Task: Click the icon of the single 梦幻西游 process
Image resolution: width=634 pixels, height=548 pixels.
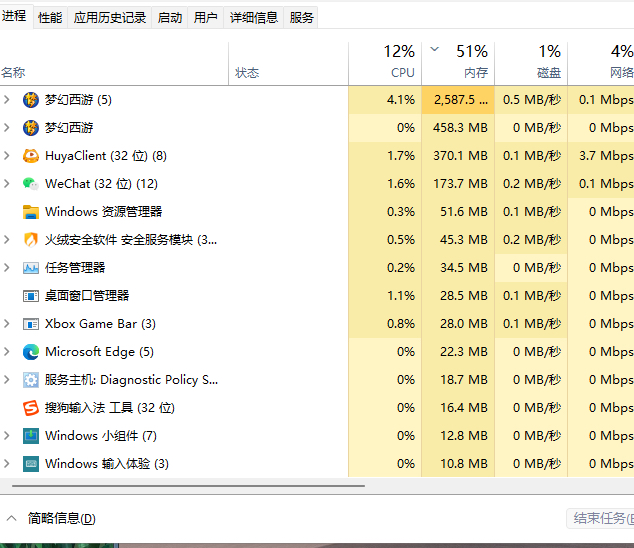Action: (x=31, y=128)
